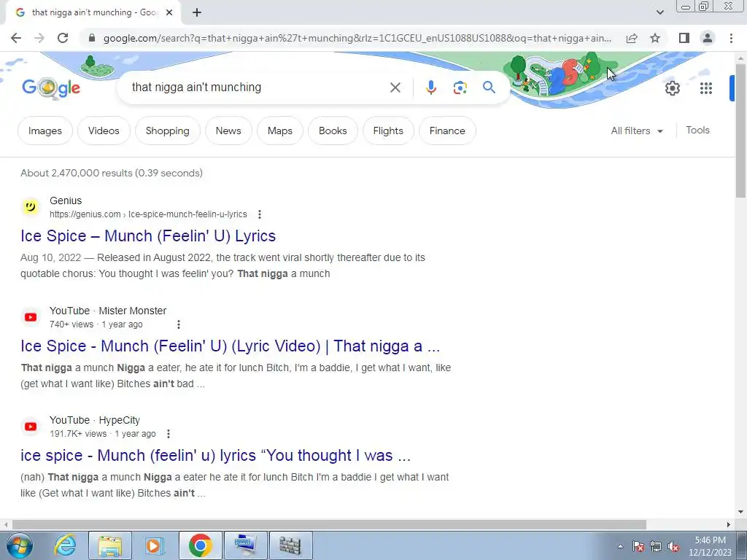Click the browser address bar URL
Viewport: 747px width, 560px height.
[x=357, y=38]
